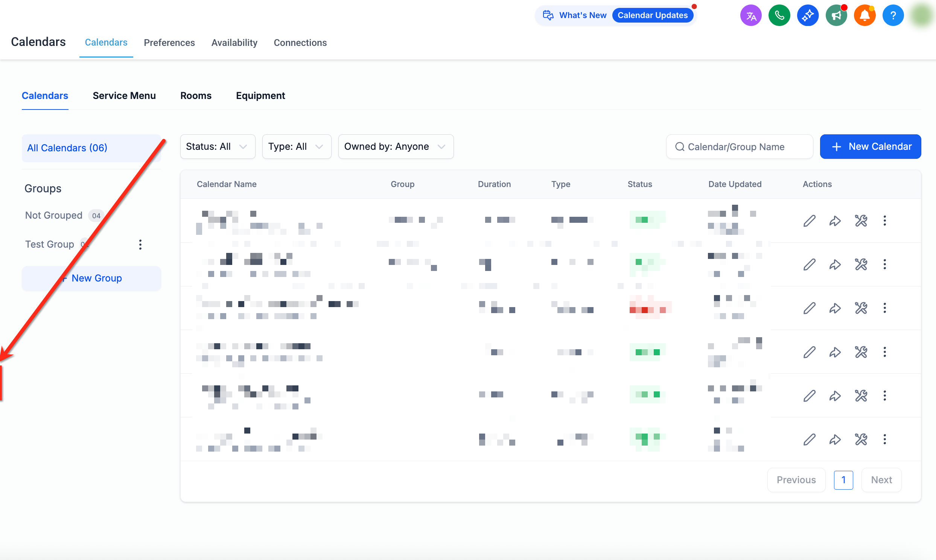Switch to the Availability tab
The image size is (936, 560).
[234, 43]
